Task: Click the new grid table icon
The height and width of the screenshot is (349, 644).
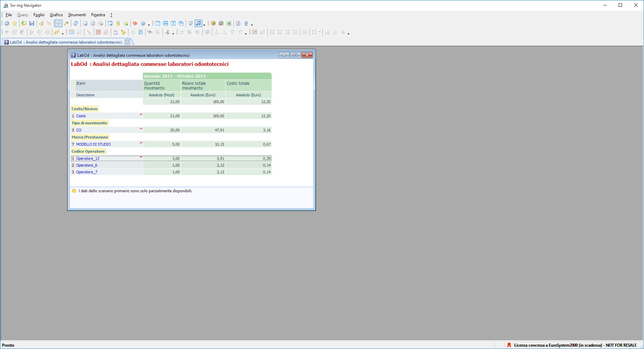Action: (x=72, y=32)
